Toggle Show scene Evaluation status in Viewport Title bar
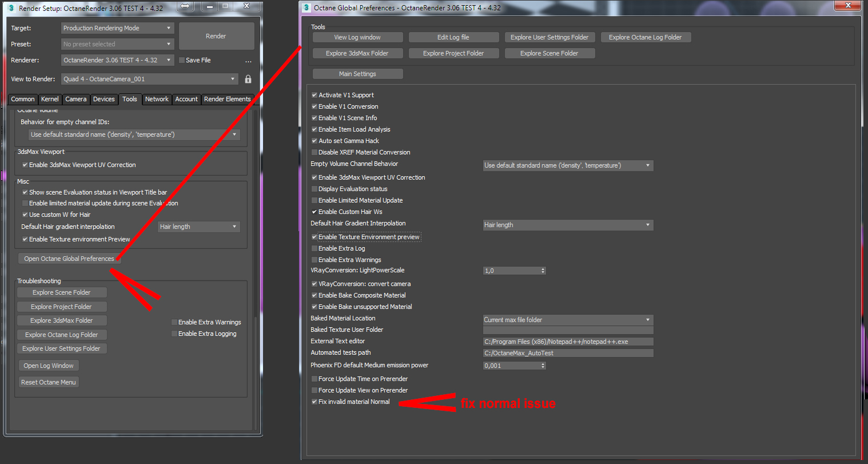The width and height of the screenshot is (868, 464). pos(25,192)
